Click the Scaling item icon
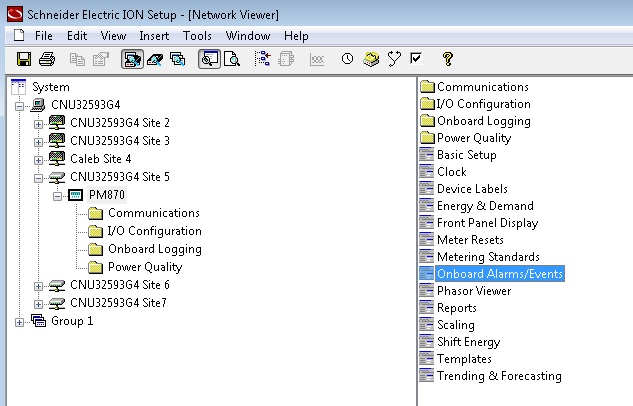Viewport: 633px width, 406px height. [x=427, y=324]
